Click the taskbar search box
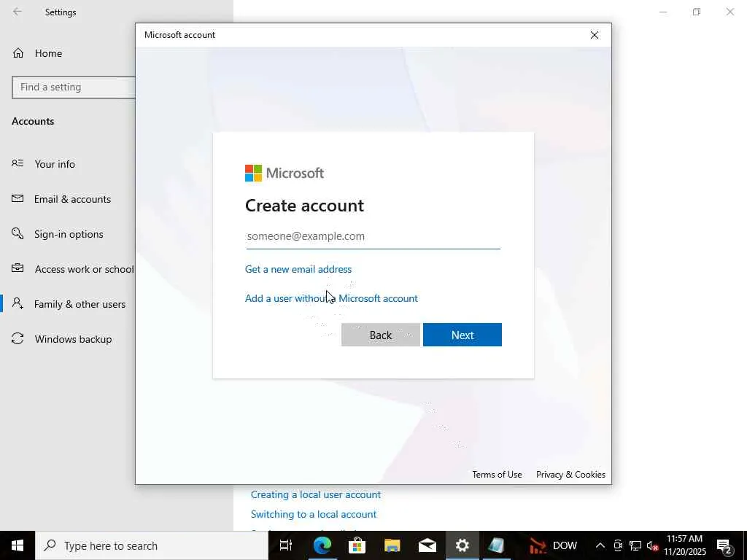 point(152,545)
